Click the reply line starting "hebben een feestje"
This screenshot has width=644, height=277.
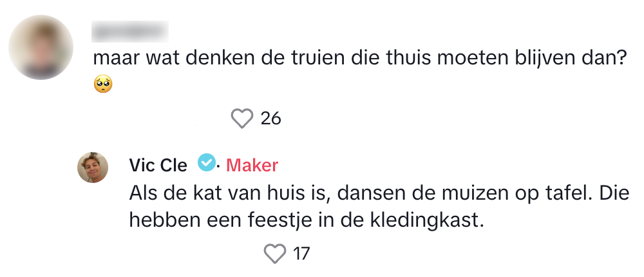coord(306,220)
